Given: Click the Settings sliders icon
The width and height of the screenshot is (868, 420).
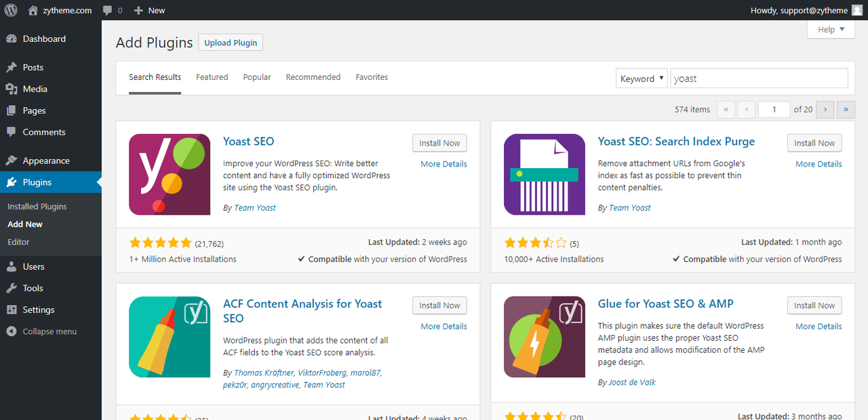Looking at the screenshot, I should tap(11, 310).
